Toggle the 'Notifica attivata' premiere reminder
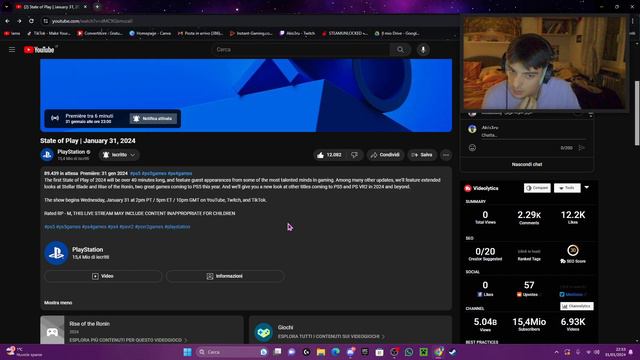The height and width of the screenshot is (360, 640). (153, 118)
